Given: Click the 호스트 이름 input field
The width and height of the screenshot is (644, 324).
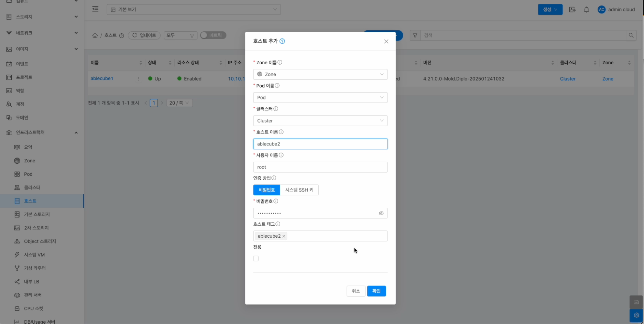Looking at the screenshot, I should click(x=320, y=144).
